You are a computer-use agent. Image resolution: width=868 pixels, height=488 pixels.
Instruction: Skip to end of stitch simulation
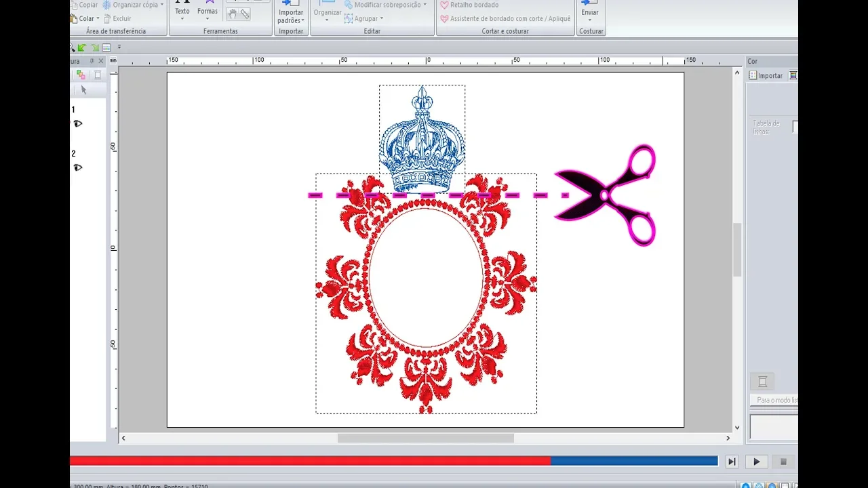coord(732,462)
